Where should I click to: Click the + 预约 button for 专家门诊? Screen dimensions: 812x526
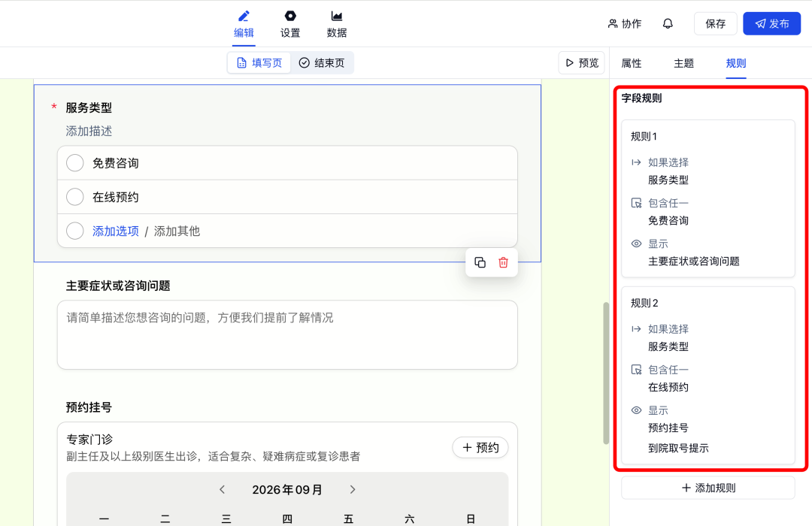480,448
